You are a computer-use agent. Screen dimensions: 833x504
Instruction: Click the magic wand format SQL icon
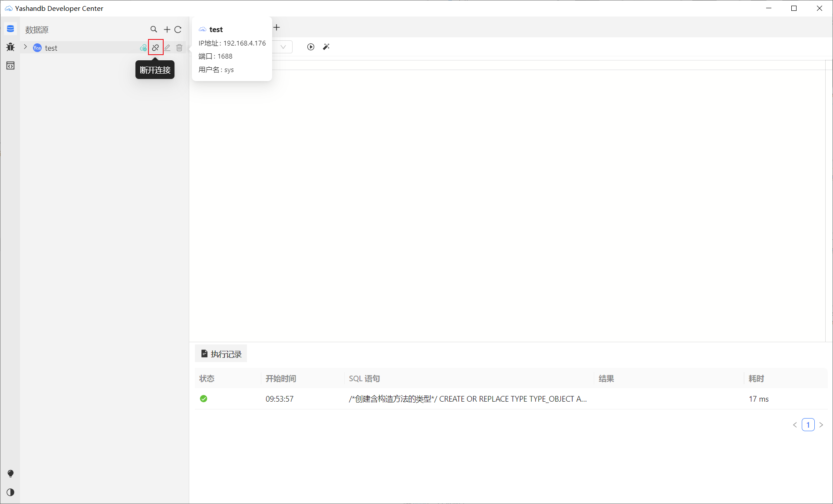tap(326, 47)
